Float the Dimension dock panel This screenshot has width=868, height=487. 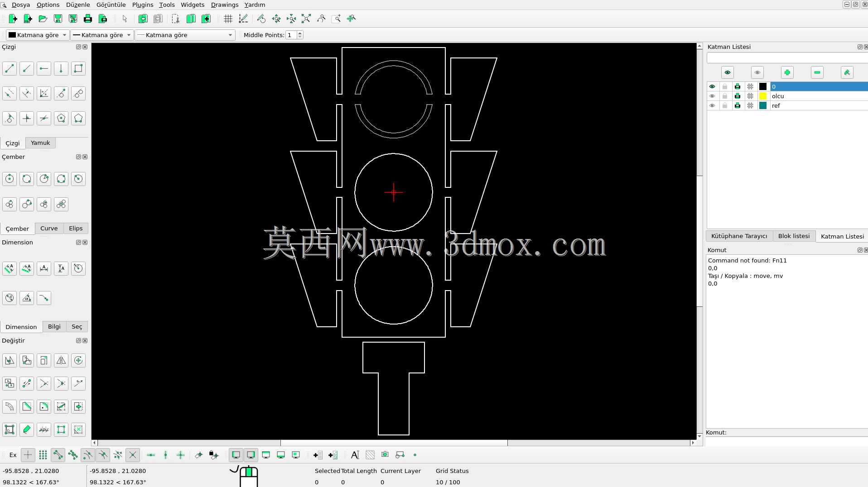click(78, 243)
